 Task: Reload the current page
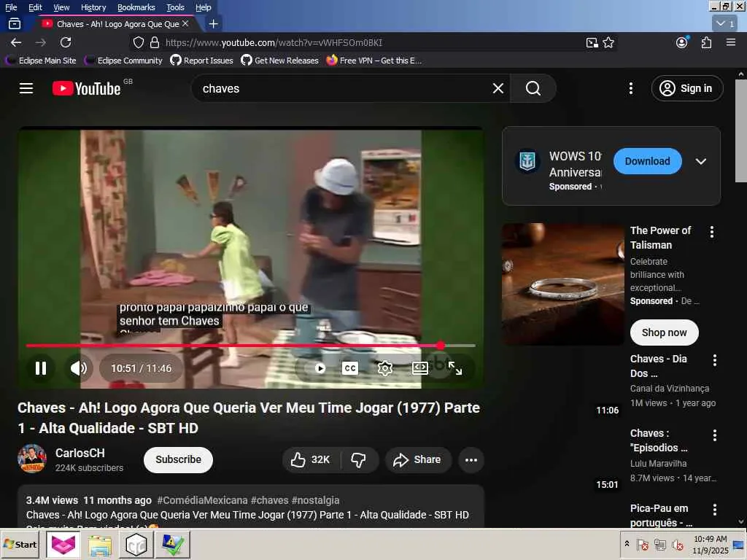66,42
